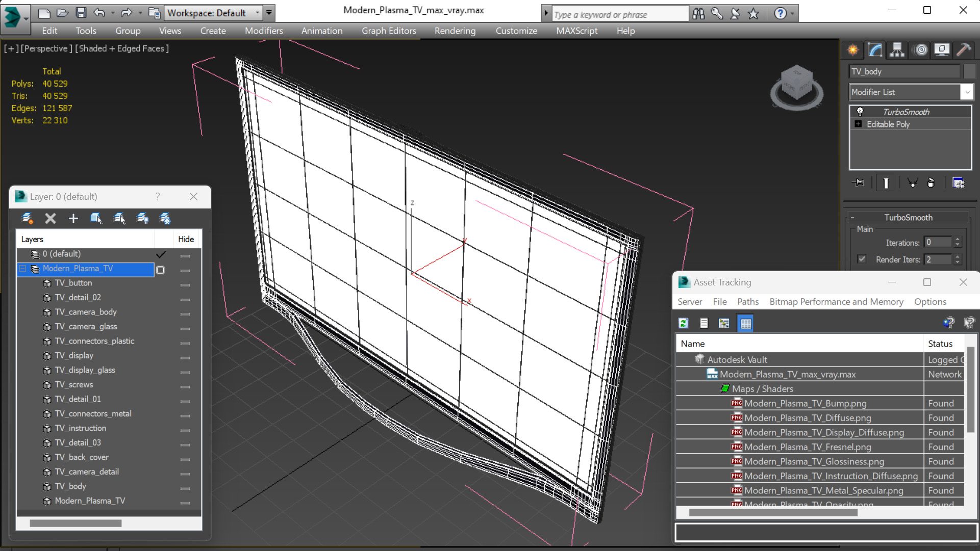Image resolution: width=980 pixels, height=551 pixels.
Task: Open the Rendering menu
Action: (x=455, y=31)
